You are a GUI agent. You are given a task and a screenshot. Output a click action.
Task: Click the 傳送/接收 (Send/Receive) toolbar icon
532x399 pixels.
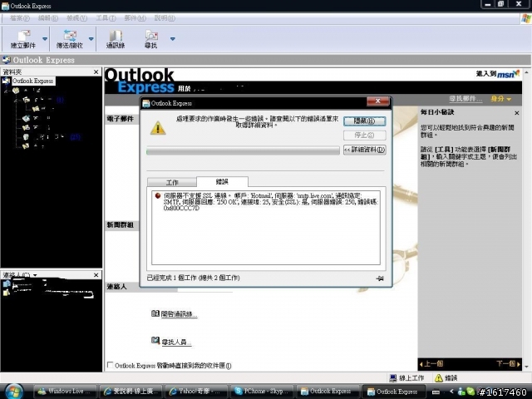tap(70, 39)
